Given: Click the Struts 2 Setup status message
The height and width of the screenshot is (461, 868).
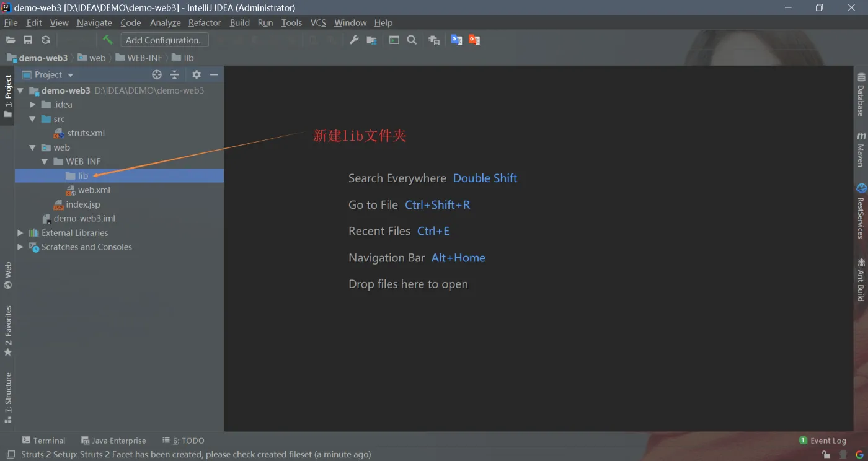Looking at the screenshot, I should pos(196,454).
